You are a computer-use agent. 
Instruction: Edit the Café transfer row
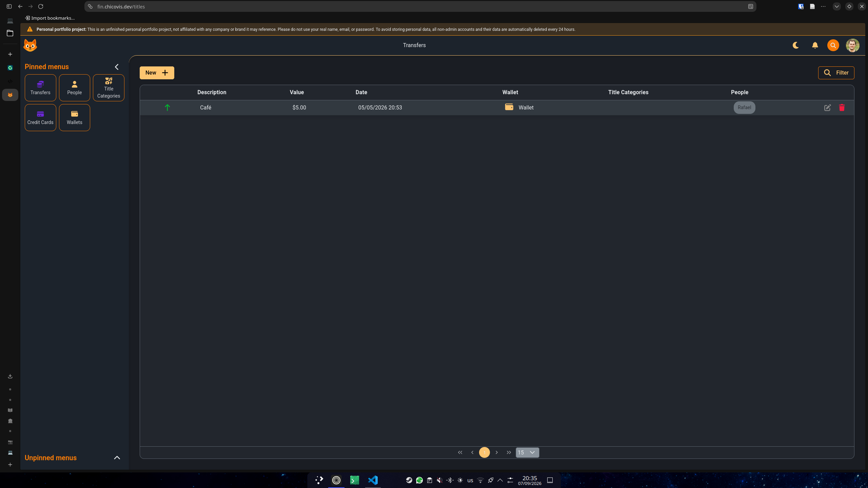coord(827,108)
